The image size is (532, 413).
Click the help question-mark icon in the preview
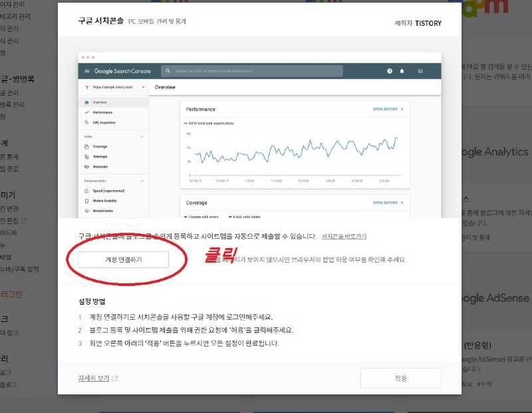click(x=390, y=71)
